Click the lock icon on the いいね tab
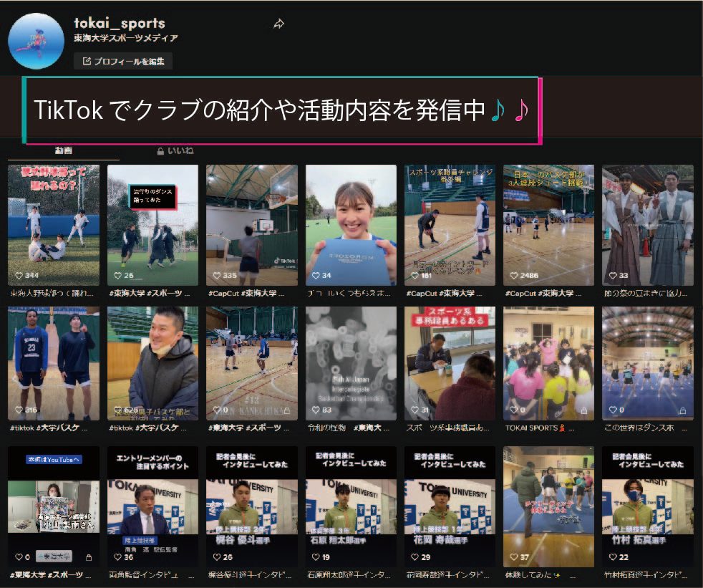 click(x=160, y=151)
